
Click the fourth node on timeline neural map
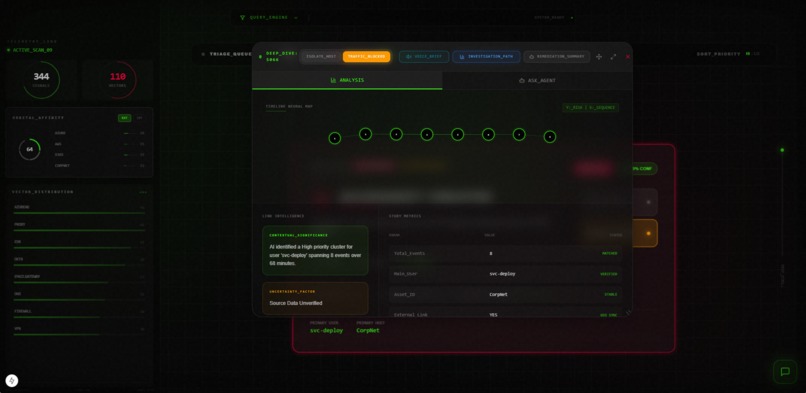tap(427, 134)
